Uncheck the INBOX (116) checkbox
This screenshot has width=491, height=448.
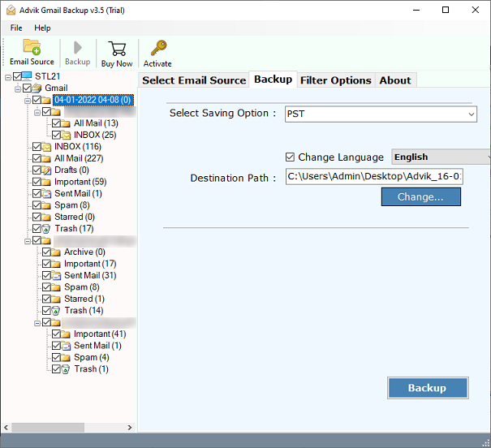[x=37, y=147]
